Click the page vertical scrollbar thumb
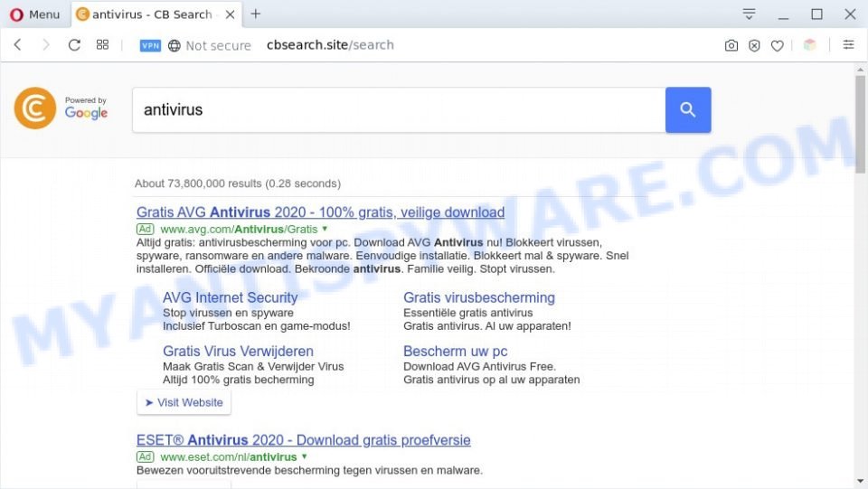Screen dimensions: 868x489 point(860,125)
